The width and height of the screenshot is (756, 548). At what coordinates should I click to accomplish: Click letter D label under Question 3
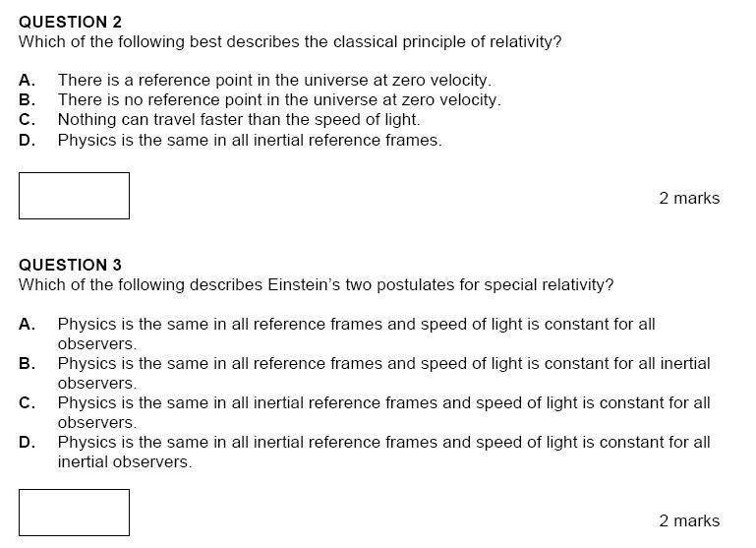pyautogui.click(x=27, y=442)
